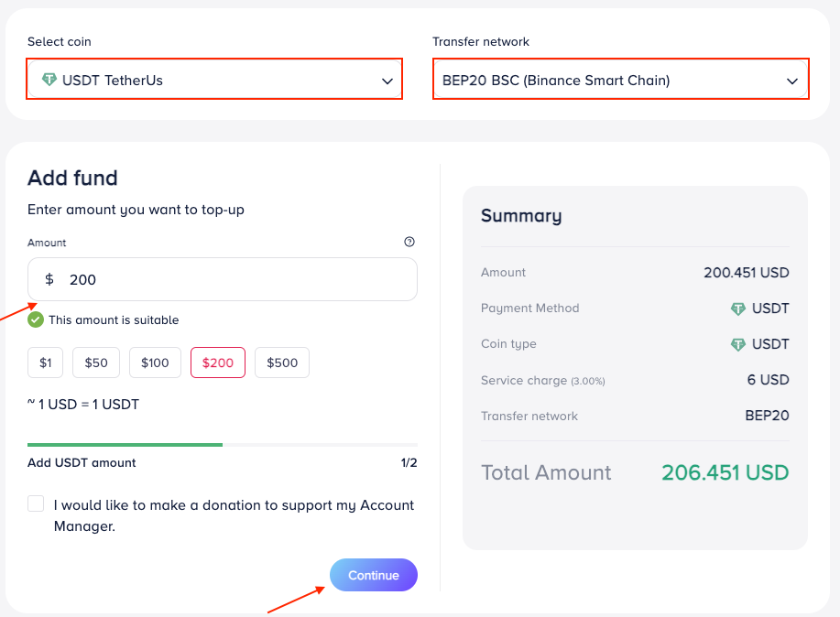Select the $50 preset amount

point(96,363)
